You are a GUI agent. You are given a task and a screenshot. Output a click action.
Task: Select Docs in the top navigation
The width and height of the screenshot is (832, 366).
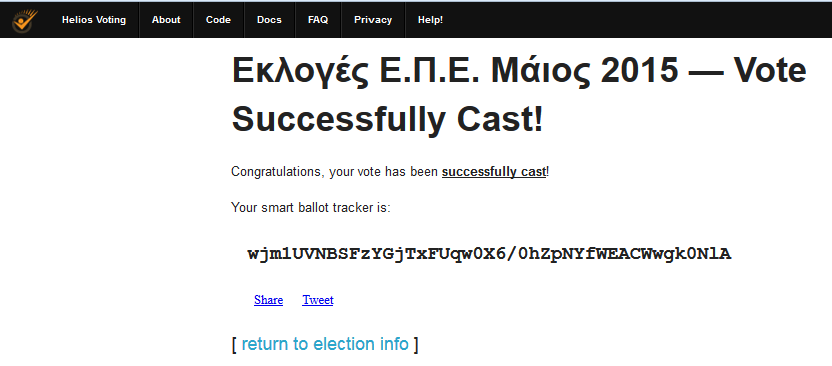pos(269,20)
